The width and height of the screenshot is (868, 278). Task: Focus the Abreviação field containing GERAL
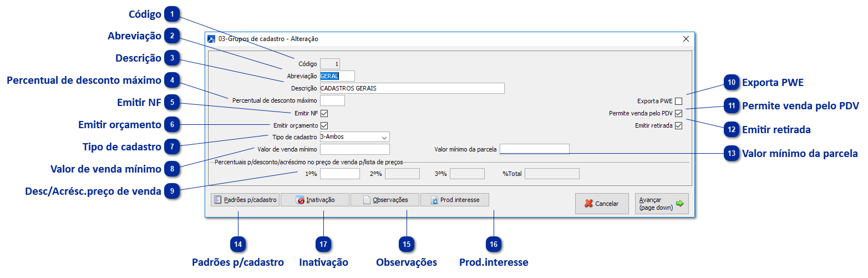pos(337,76)
